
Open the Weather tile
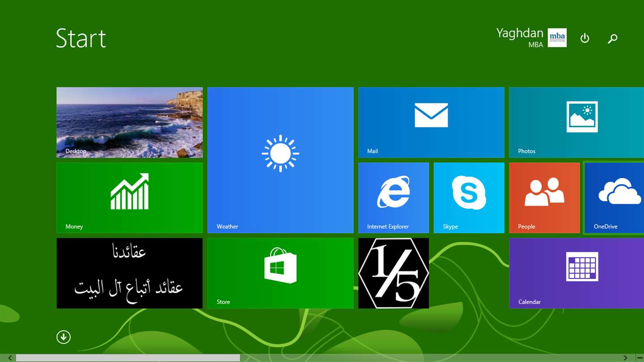pyautogui.click(x=280, y=160)
